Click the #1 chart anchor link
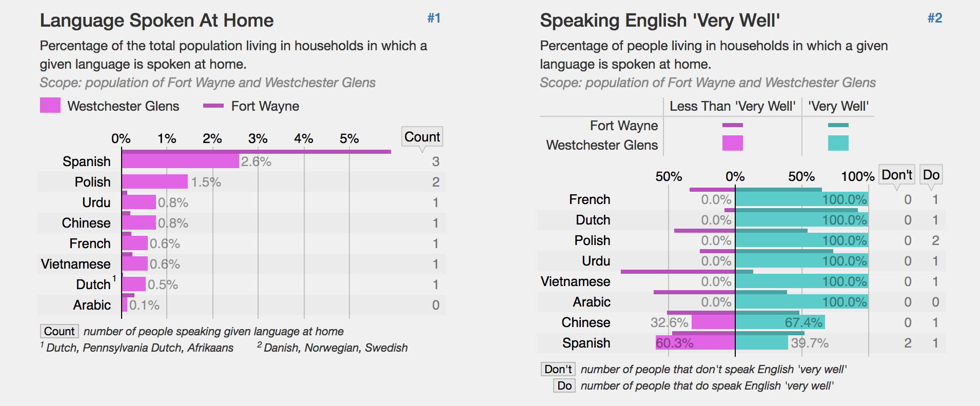This screenshot has width=980, height=406. [434, 18]
